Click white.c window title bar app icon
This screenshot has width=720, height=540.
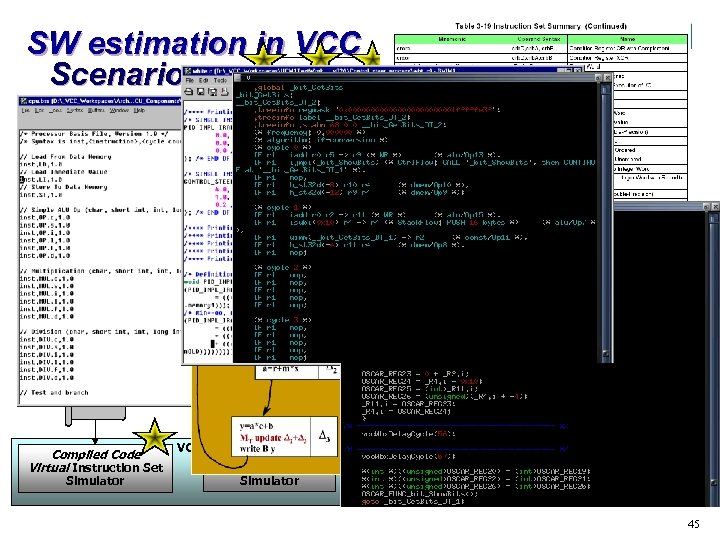188,71
